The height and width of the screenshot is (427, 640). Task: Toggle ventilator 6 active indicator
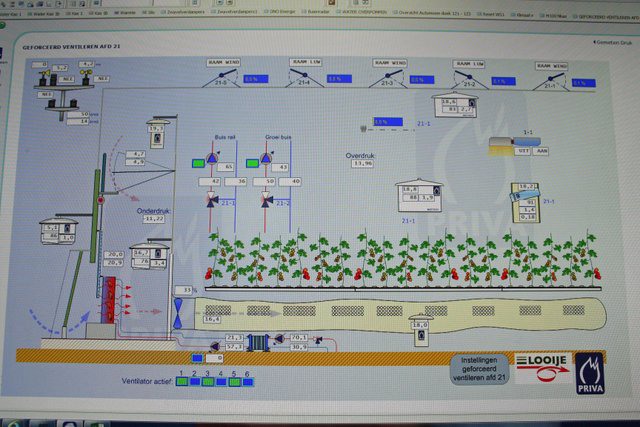click(x=247, y=381)
